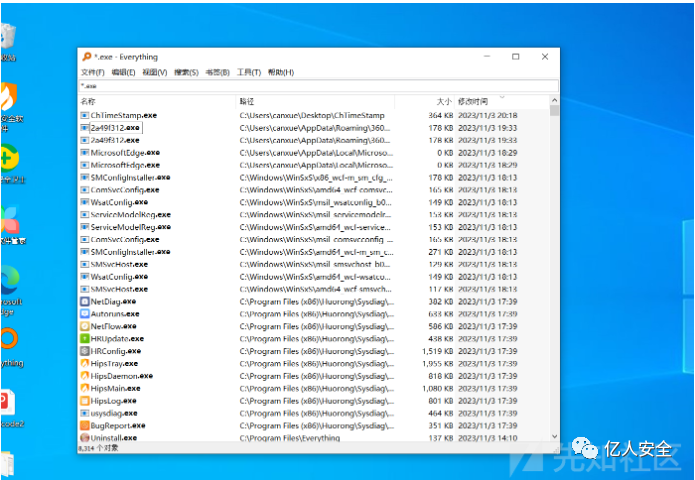The height and width of the screenshot is (480, 695).
Task: Click the 1,955 KB size cell
Action: coord(437,363)
